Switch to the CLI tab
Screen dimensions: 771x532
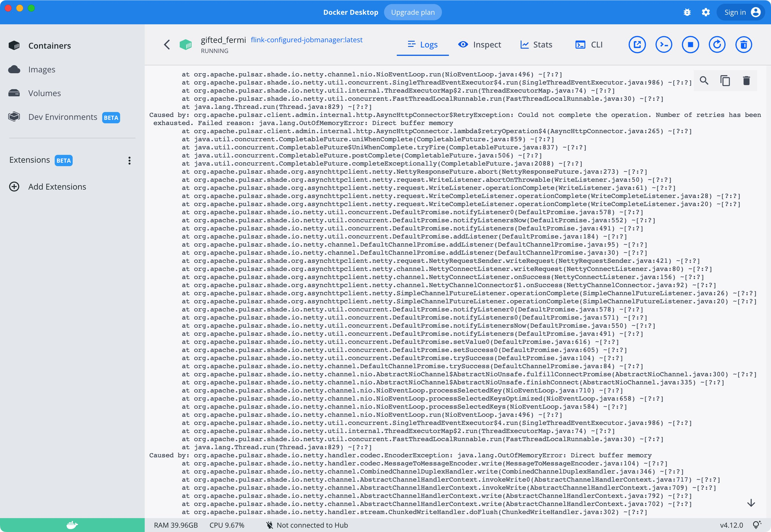pyautogui.click(x=589, y=45)
